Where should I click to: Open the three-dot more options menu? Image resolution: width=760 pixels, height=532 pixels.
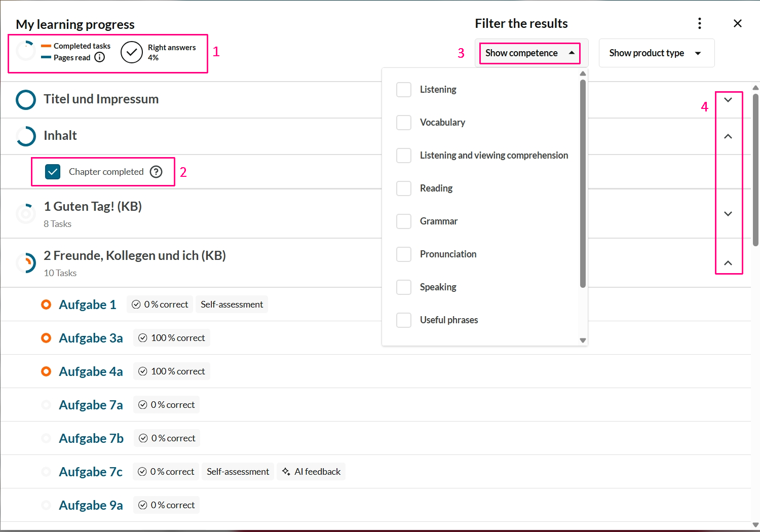700,23
